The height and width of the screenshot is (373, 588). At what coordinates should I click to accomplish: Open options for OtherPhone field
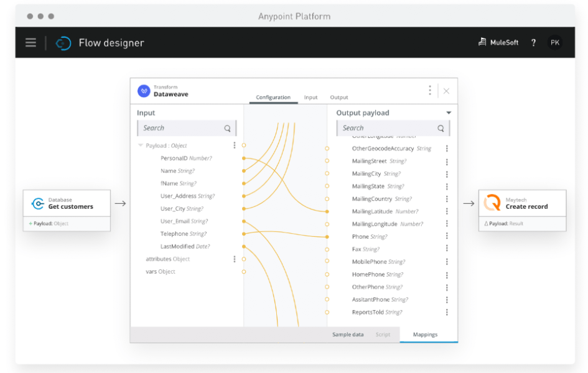click(x=447, y=288)
